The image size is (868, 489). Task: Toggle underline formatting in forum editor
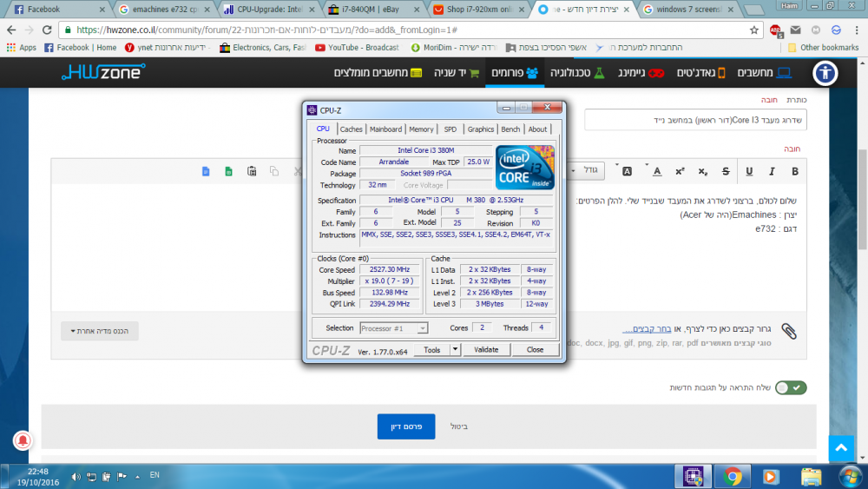click(749, 172)
